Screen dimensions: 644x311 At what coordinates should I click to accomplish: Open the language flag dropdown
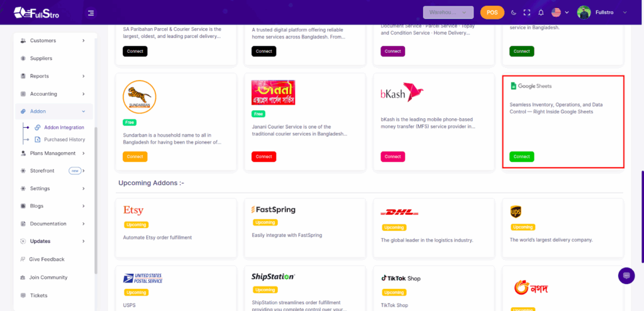pyautogui.click(x=560, y=12)
